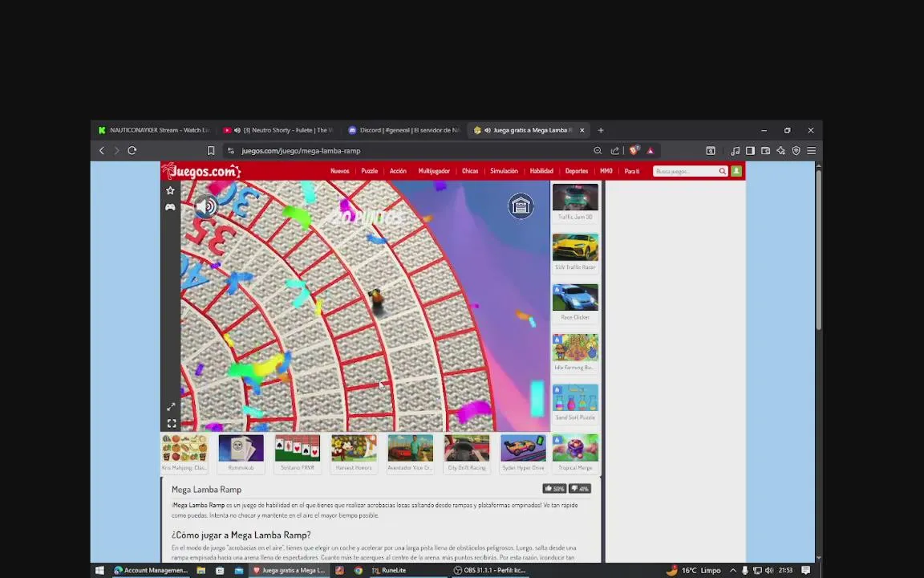Click the search magnifier icon on Juegos.com
This screenshot has height=578, width=924.
(722, 171)
